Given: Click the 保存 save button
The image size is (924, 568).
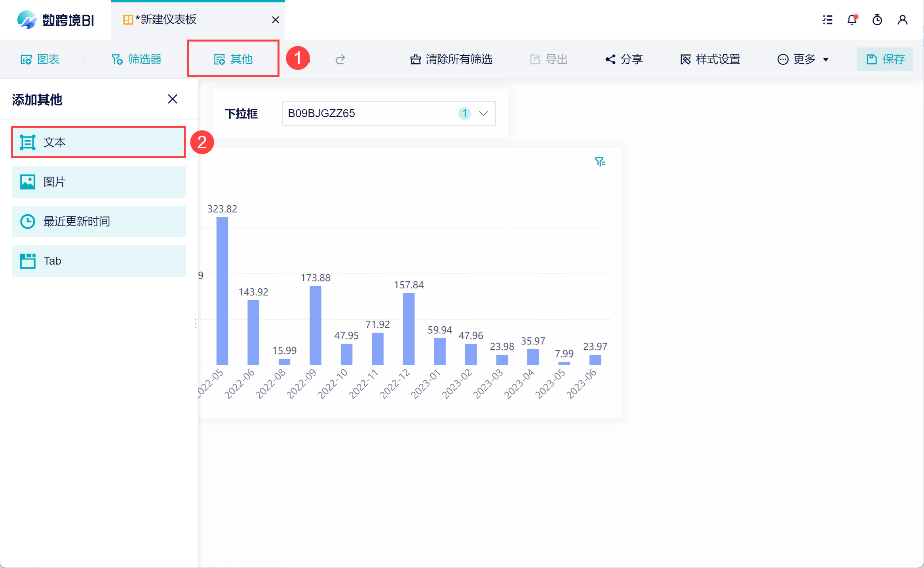Looking at the screenshot, I should coord(884,59).
